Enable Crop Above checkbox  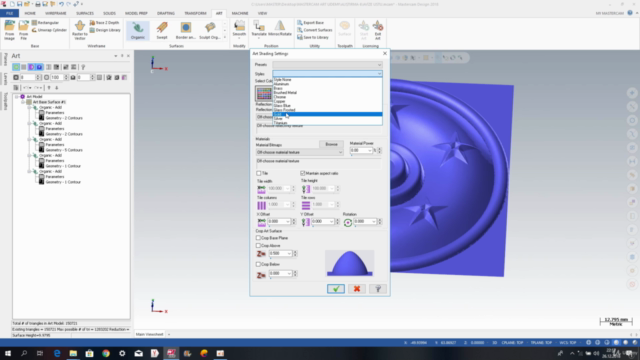pos(258,246)
